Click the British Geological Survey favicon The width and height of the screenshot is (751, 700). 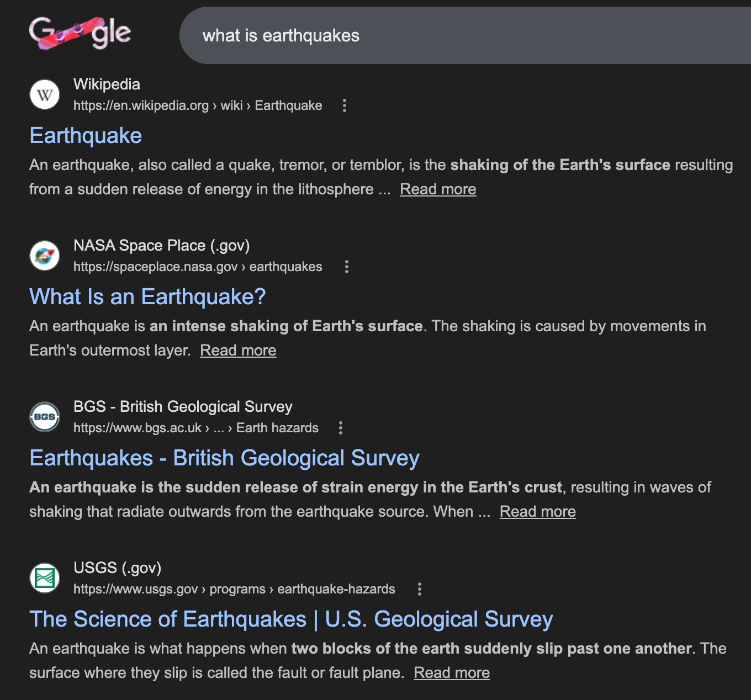pos(45,417)
